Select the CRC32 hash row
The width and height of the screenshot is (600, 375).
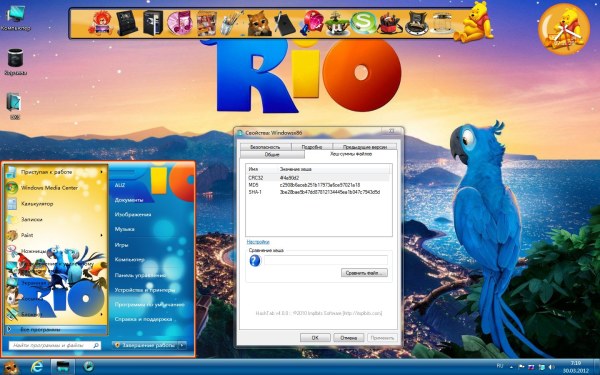point(319,178)
